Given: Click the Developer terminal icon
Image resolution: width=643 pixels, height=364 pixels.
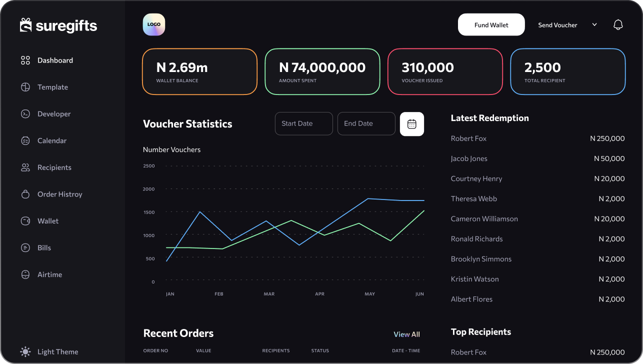Looking at the screenshot, I should coord(25,114).
